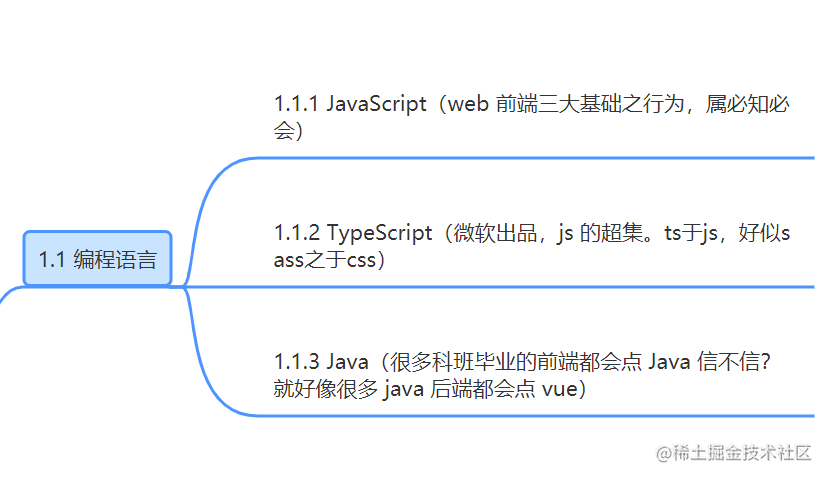The image size is (828, 479).
Task: Click the 会) text ending the JavaScript node
Action: [x=288, y=130]
